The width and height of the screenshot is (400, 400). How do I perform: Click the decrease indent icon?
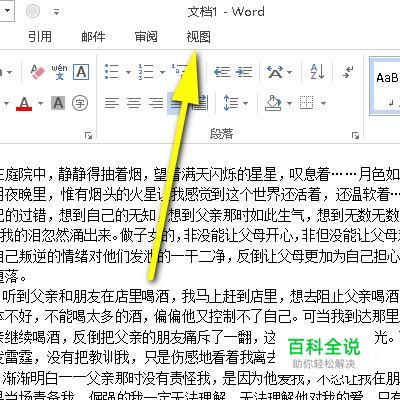(x=222, y=72)
